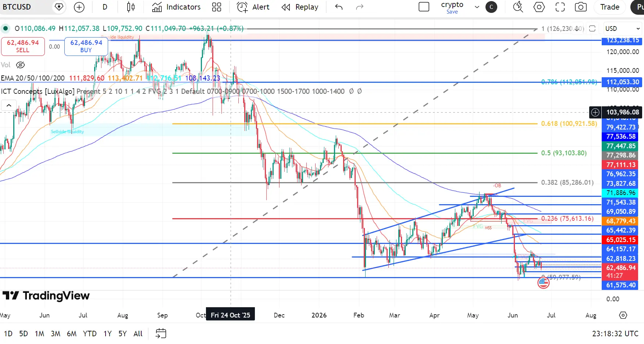Expand the USD currency dropdown
The width and height of the screenshot is (644, 344).
click(623, 29)
